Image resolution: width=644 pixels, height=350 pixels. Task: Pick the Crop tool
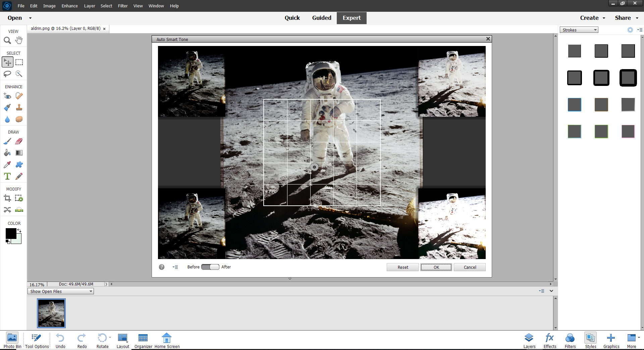click(7, 198)
